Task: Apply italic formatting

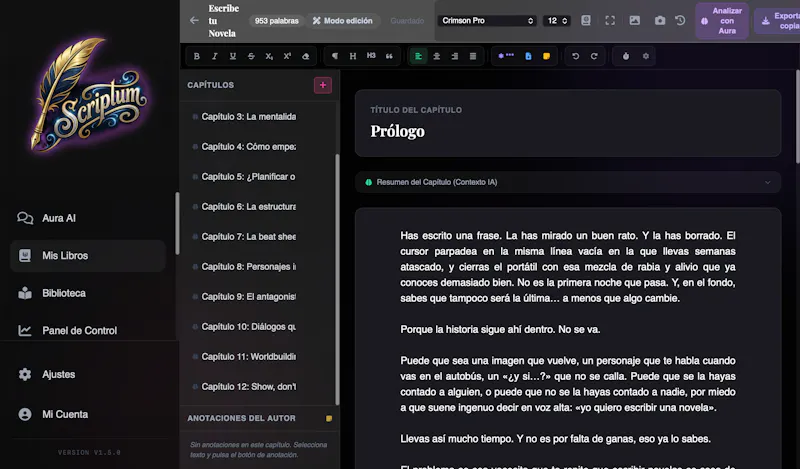Action: click(x=215, y=56)
